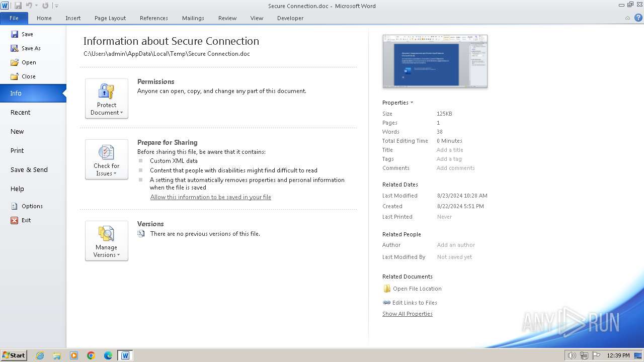Image resolution: width=644 pixels, height=362 pixels.
Task: Select the Info backstage tab
Action: (x=33, y=93)
